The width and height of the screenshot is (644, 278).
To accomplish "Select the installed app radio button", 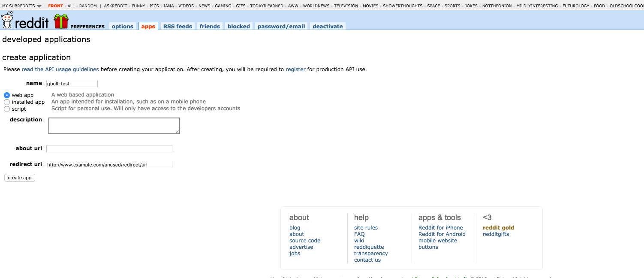I will (x=7, y=102).
